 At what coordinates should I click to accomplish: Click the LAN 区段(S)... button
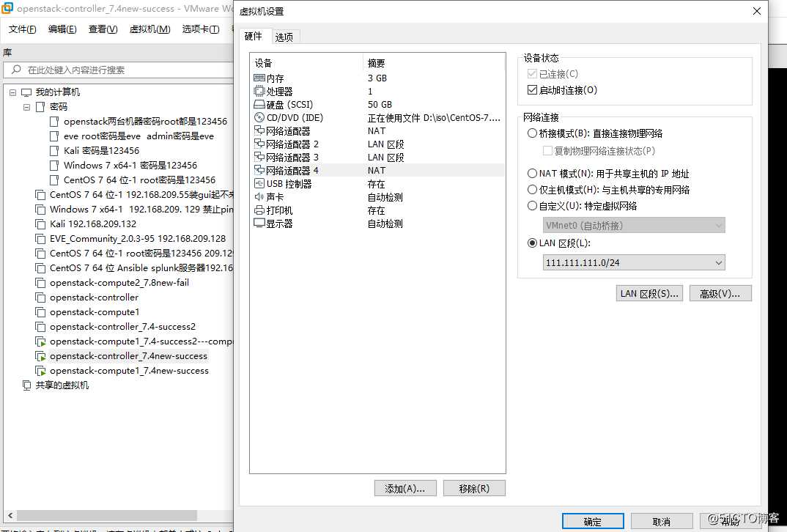pyautogui.click(x=649, y=294)
